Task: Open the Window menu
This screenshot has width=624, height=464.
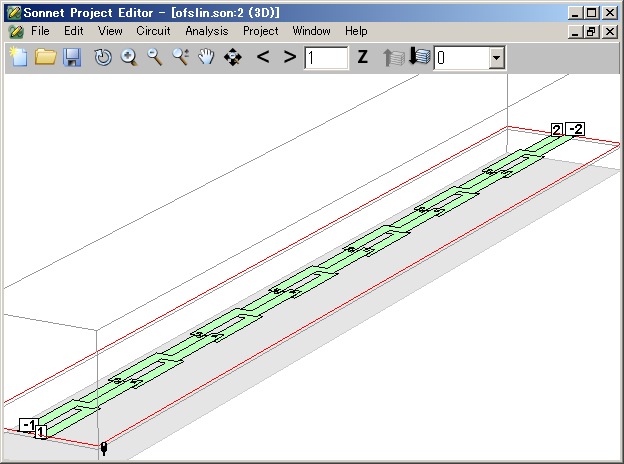Action: click(x=311, y=31)
